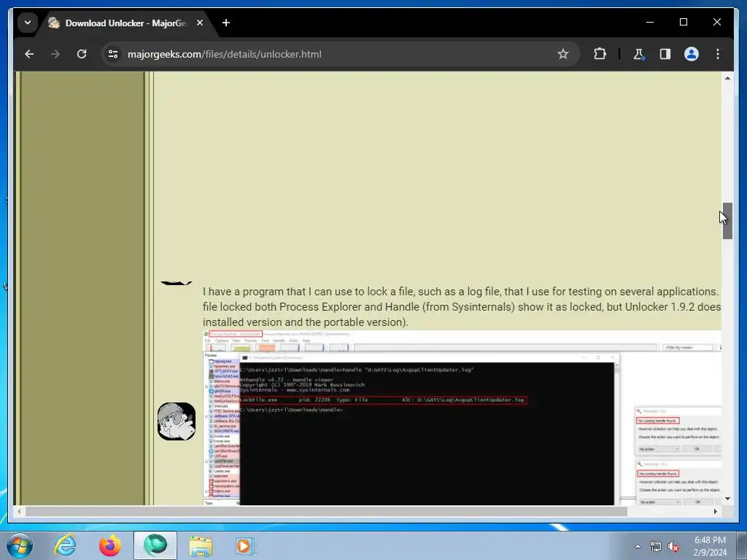Screen dimensions: 747x560
Task: Click the vertical scrollbar thumb
Action: [727, 221]
